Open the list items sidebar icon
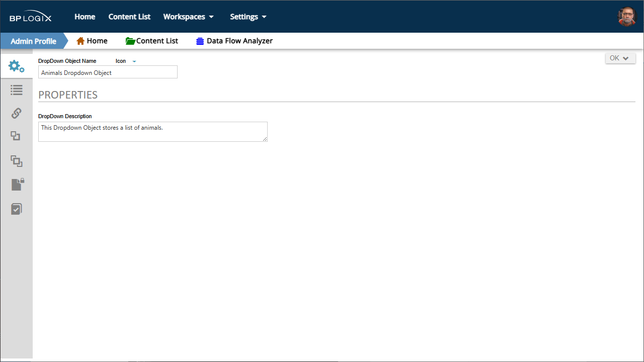 point(17,90)
